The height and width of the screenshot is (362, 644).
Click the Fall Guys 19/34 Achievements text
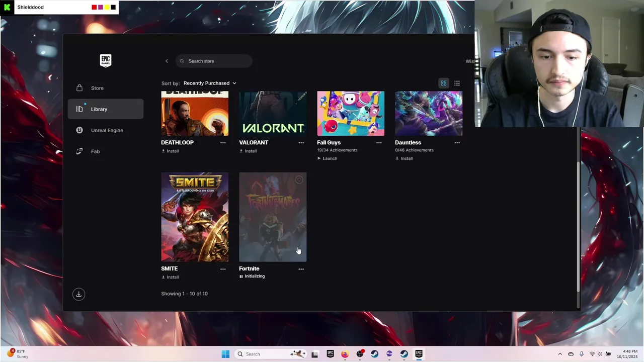point(337,150)
